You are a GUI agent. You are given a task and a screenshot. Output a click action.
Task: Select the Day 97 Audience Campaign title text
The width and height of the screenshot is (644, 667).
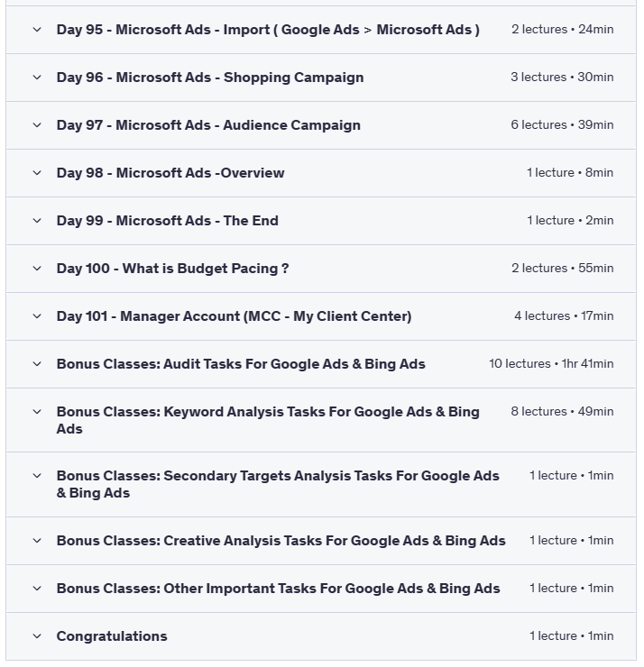pyautogui.click(x=208, y=125)
